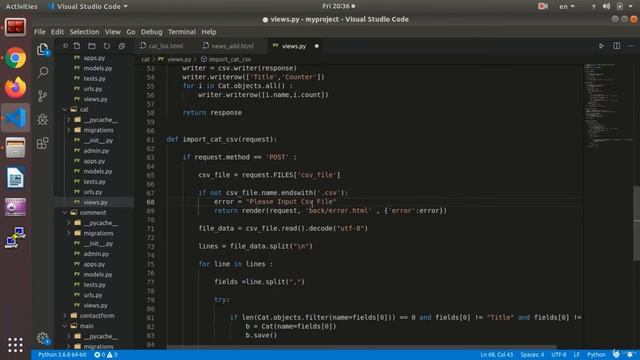Launch Google Chrome from the dock
This screenshot has height=360, width=640.
[16, 58]
